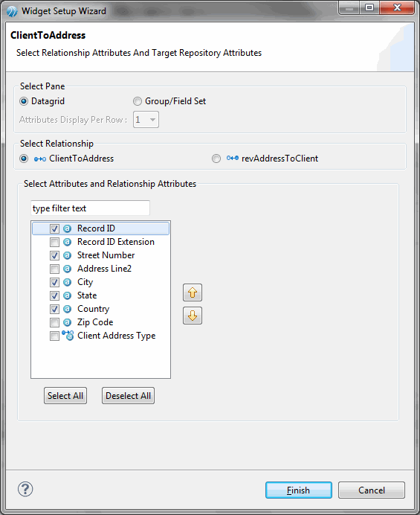Click the move down arrow button
Screen dimensions: 420x515
(193, 316)
